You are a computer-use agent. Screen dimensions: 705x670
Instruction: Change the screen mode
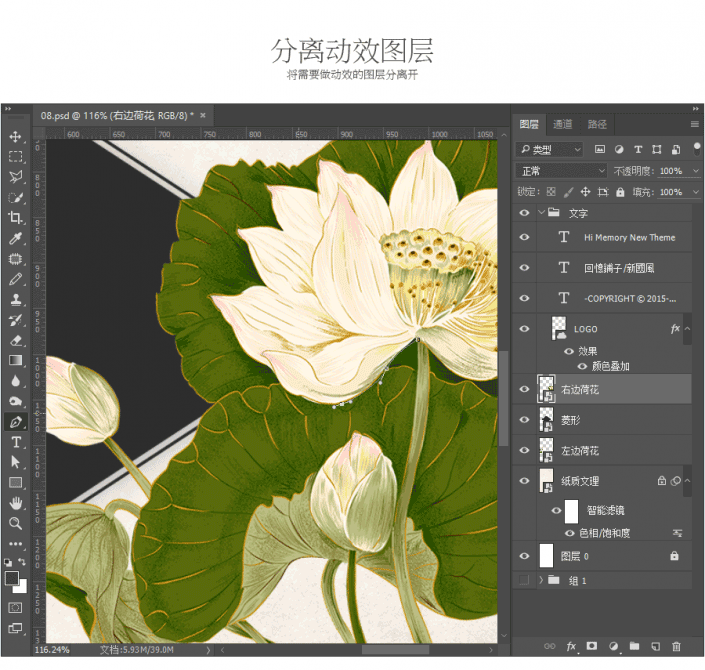pyautogui.click(x=15, y=628)
